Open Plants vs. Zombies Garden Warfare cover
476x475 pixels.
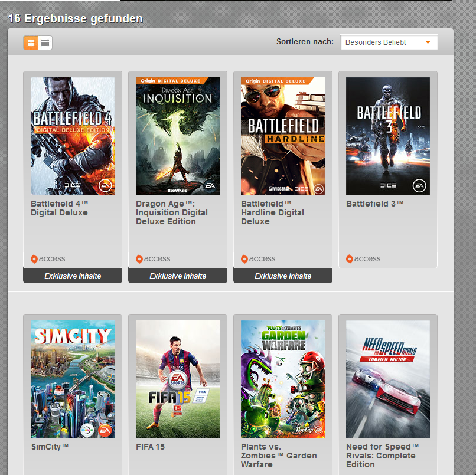[283, 379]
